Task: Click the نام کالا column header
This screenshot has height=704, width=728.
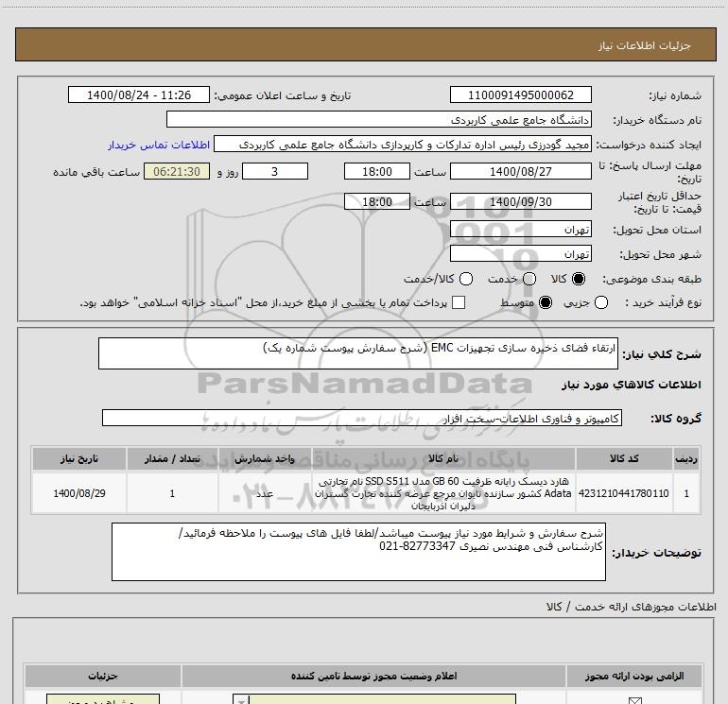Action: pos(443,458)
